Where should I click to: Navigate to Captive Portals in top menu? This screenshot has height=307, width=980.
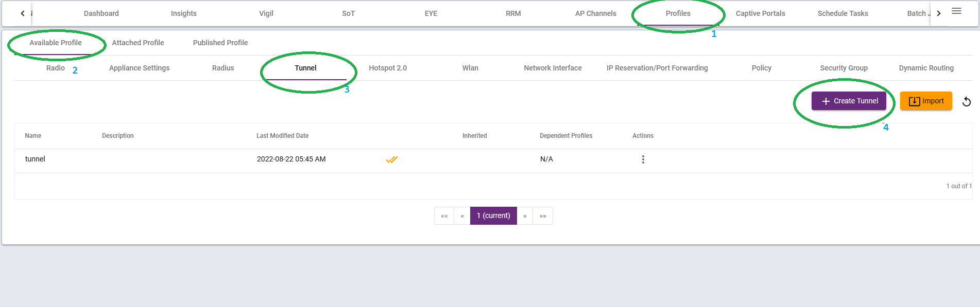tap(760, 13)
